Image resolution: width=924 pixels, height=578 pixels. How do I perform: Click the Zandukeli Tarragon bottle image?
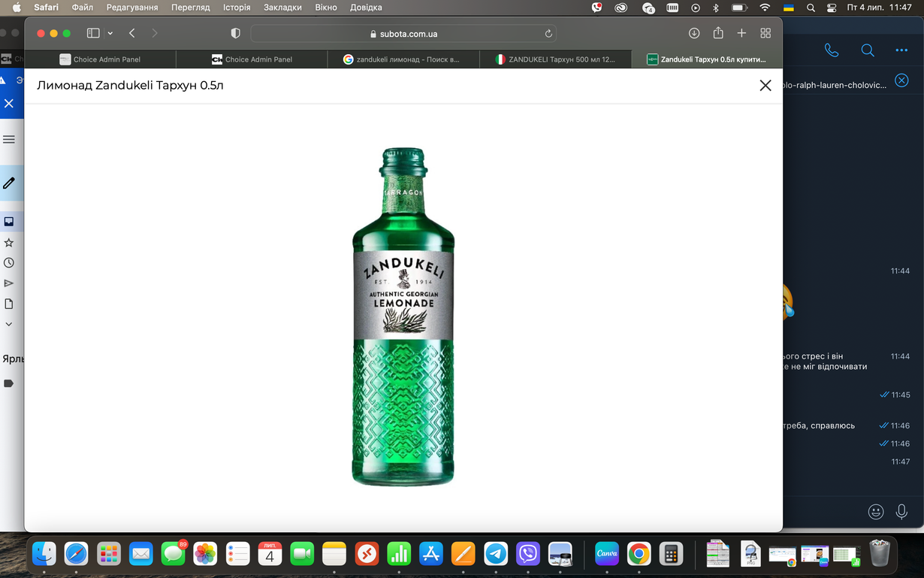tap(403, 316)
